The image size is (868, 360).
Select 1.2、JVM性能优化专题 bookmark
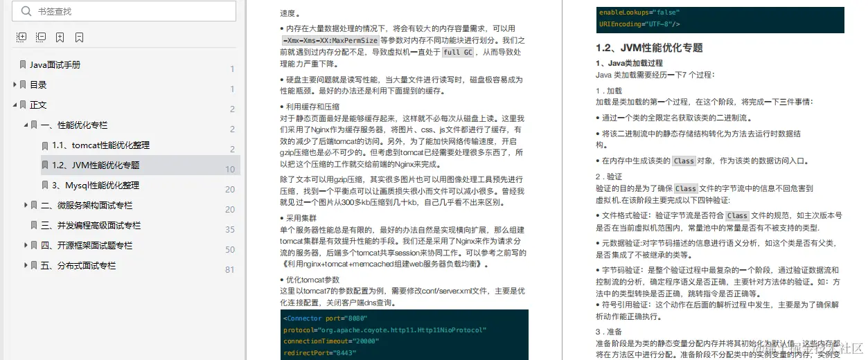96,165
